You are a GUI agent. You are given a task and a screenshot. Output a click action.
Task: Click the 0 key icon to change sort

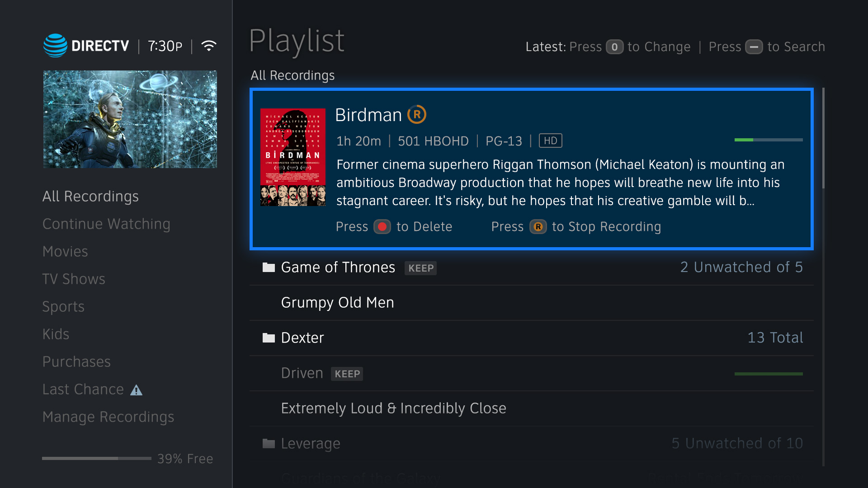614,47
